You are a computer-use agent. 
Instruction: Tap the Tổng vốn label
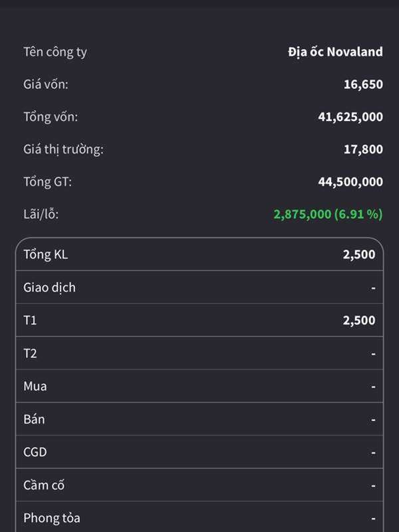point(51,117)
